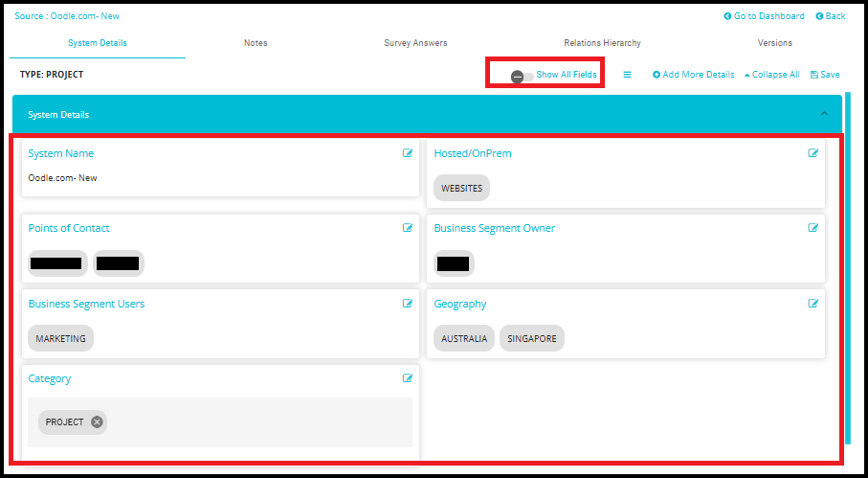Click Collapse All sections
This screenshot has width=868, height=478.
(x=771, y=75)
